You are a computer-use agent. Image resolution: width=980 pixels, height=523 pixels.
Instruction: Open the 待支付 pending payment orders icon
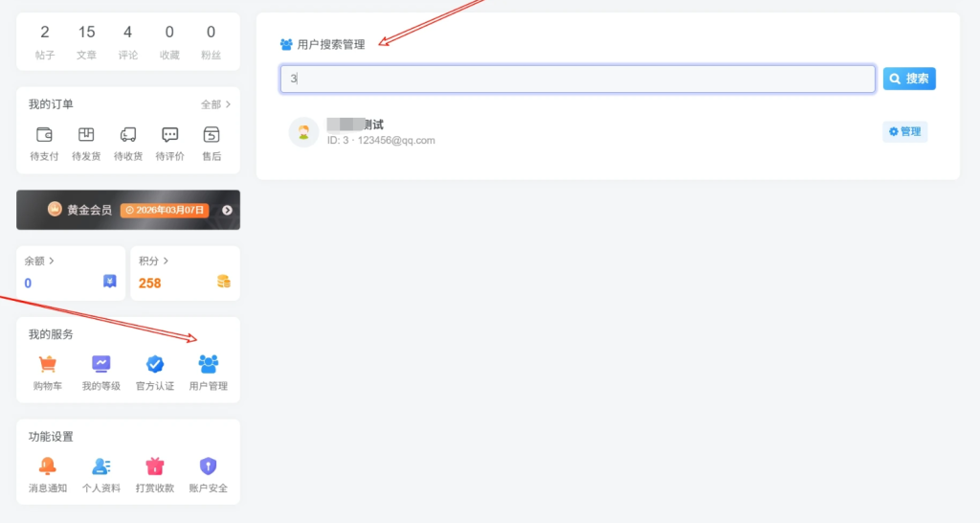44,134
